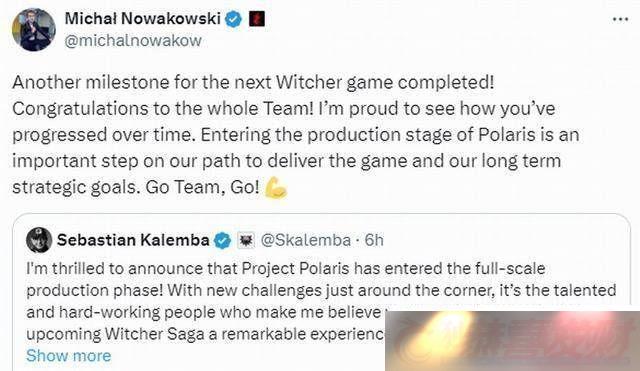Click the 'Another milestone' opening tweet line

[253, 82]
